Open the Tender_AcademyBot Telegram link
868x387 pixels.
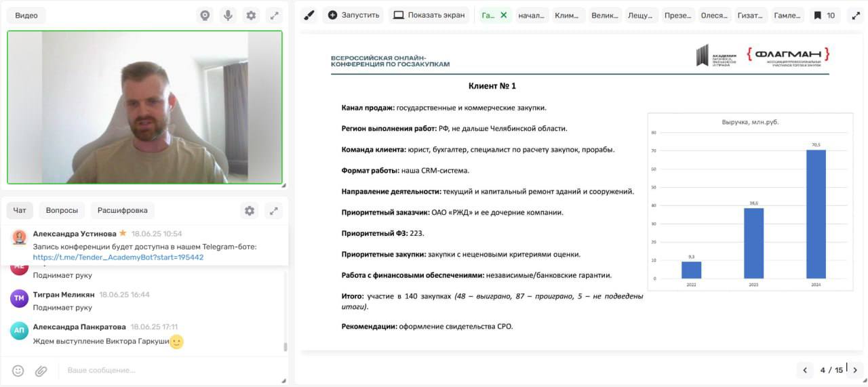click(118, 257)
